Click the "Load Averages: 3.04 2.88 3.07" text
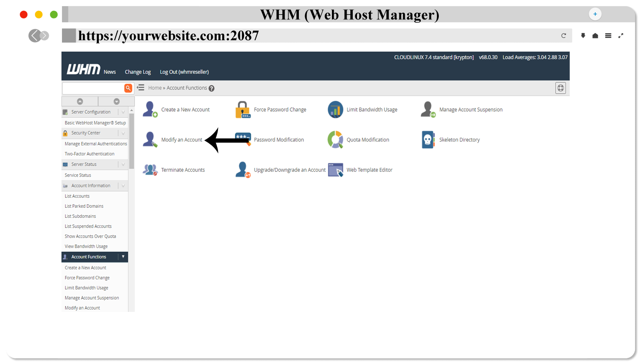644x364 pixels. tap(535, 57)
